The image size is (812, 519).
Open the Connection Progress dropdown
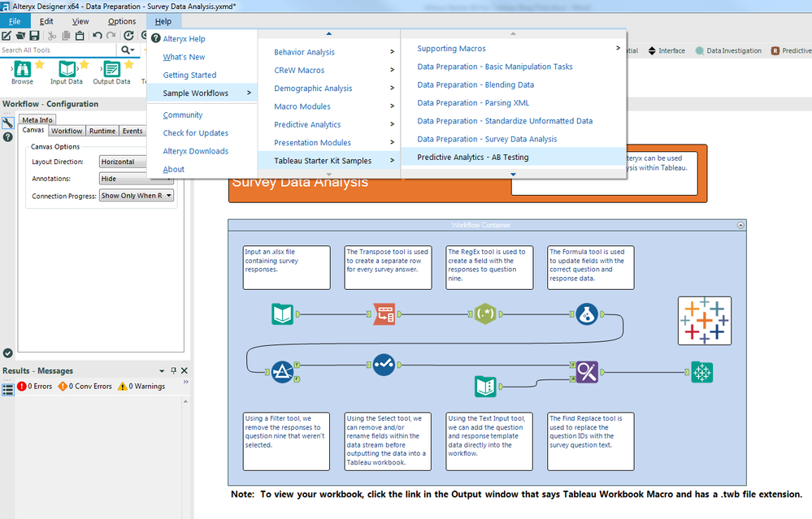[x=136, y=195]
